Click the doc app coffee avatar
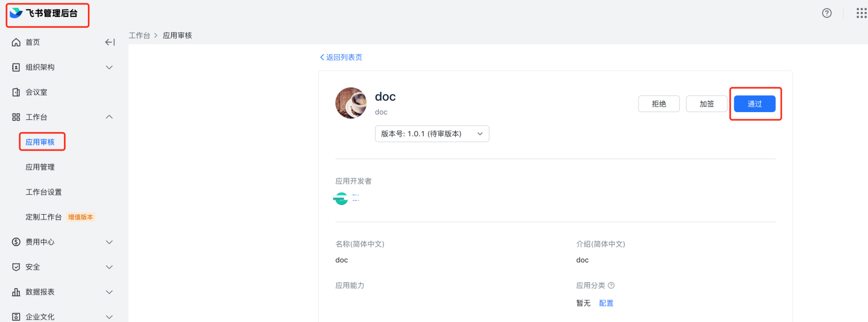The image size is (868, 322). [351, 103]
